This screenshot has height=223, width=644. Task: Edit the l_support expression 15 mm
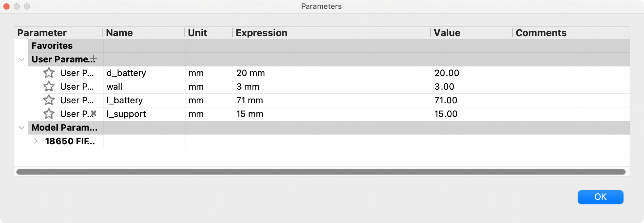pyautogui.click(x=250, y=114)
